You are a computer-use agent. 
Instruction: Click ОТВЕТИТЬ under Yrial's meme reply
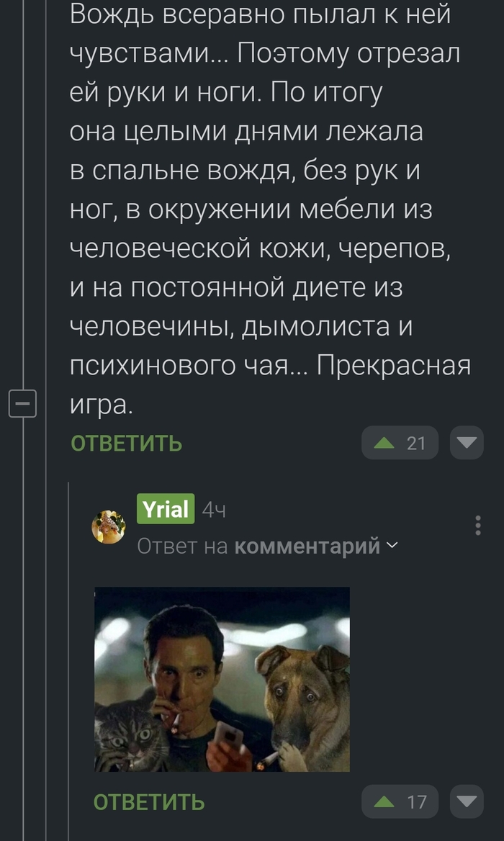coord(149,803)
